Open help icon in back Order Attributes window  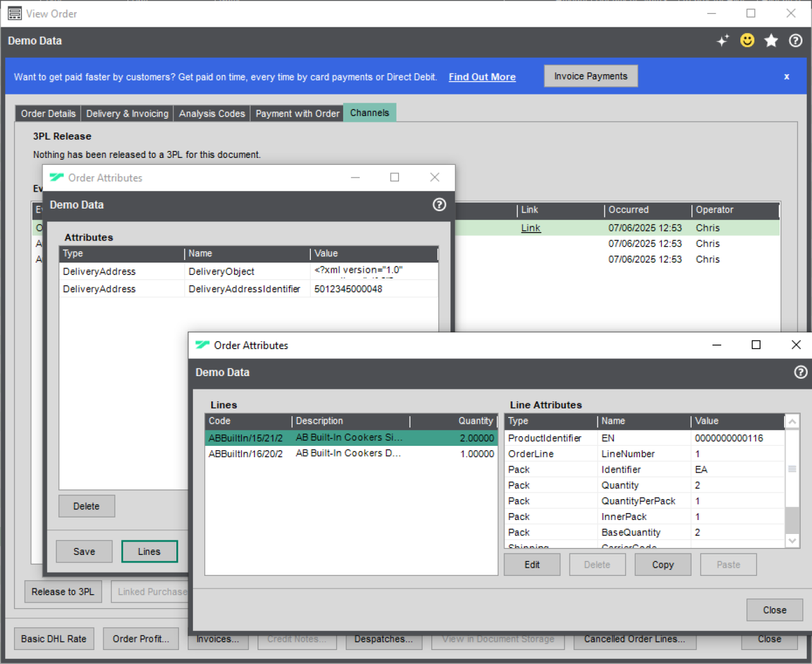pos(439,205)
